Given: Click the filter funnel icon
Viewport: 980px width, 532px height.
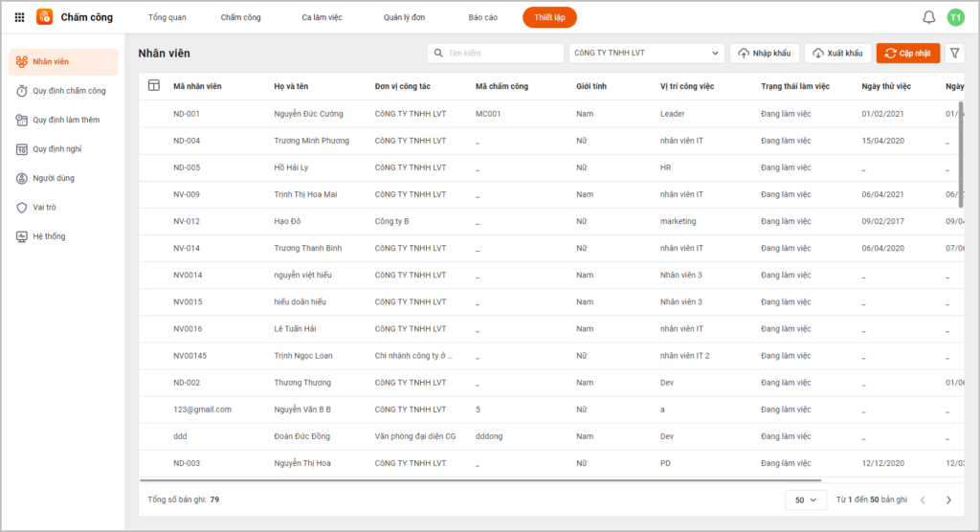Looking at the screenshot, I should pos(954,54).
